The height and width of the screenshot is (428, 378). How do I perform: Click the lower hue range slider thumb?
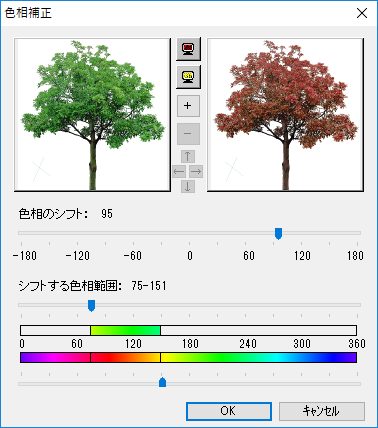[x=162, y=382]
